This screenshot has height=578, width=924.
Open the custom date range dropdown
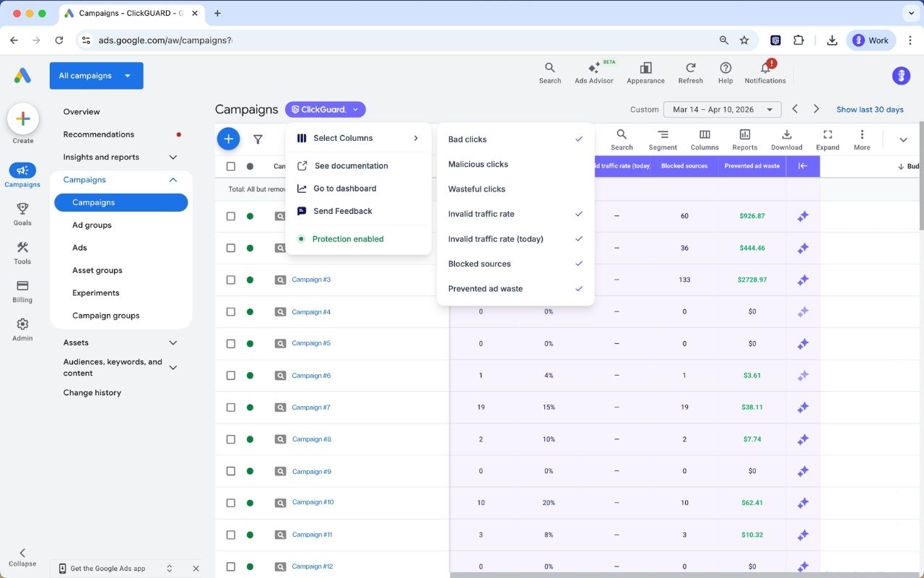[722, 110]
